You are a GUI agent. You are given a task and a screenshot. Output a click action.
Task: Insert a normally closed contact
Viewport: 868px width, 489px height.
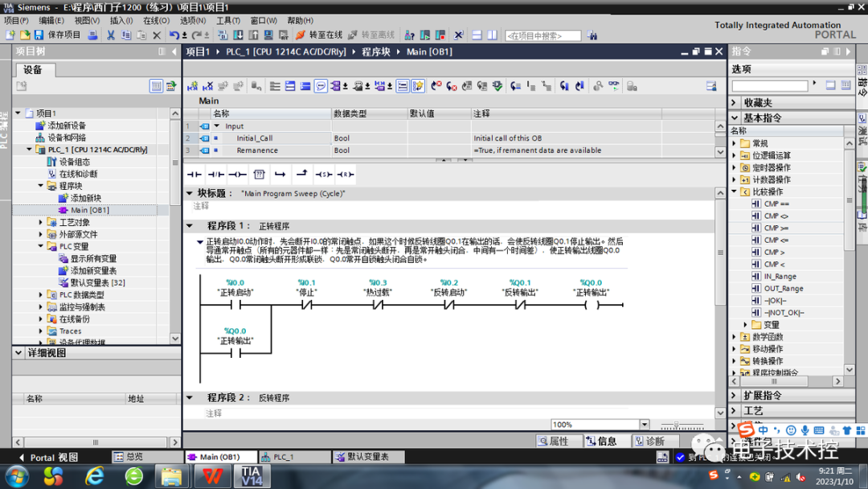216,175
